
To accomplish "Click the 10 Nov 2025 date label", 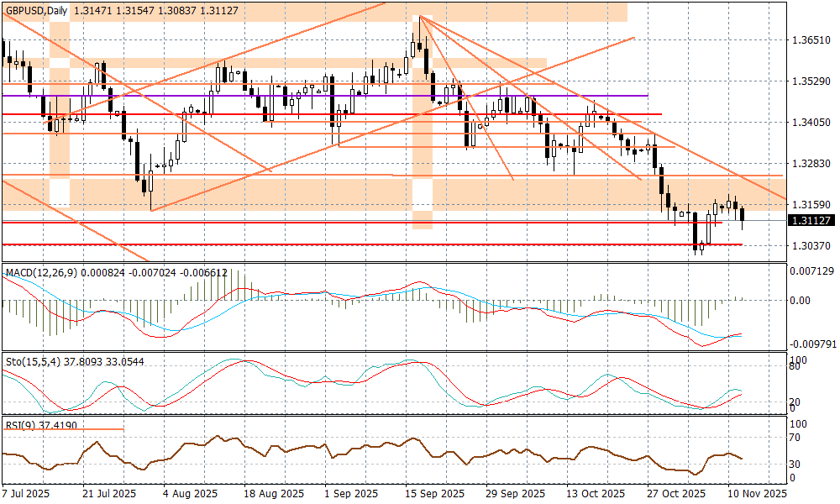I will [x=757, y=494].
